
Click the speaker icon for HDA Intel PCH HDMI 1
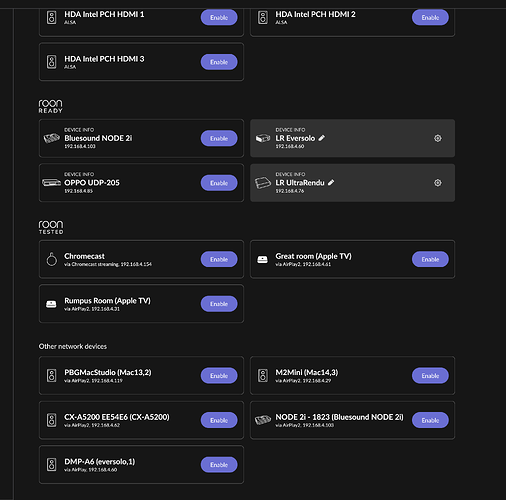[x=52, y=17]
